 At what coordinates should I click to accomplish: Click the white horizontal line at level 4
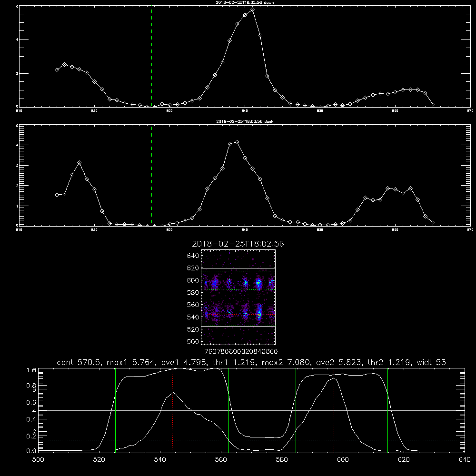pyautogui.click(x=251, y=410)
